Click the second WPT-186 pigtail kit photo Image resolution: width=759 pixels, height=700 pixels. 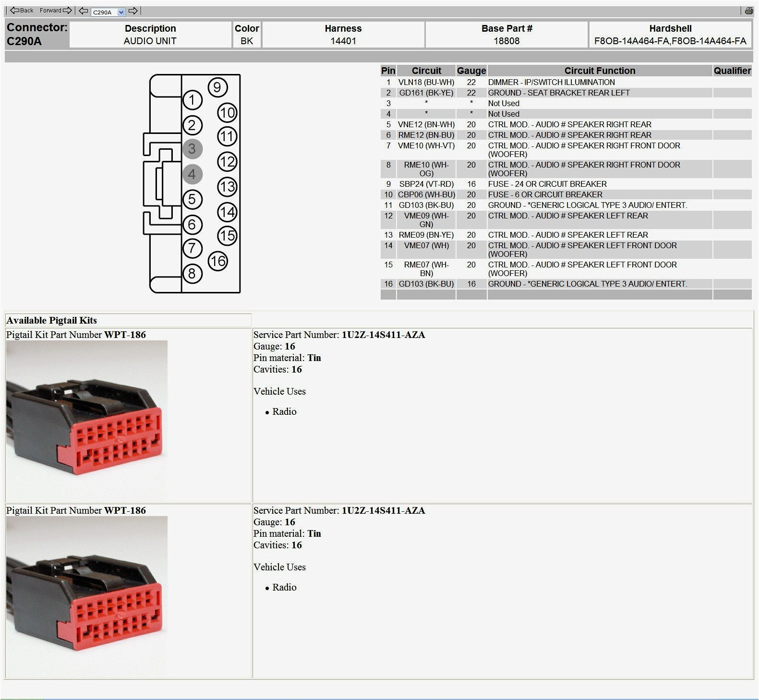87,596
